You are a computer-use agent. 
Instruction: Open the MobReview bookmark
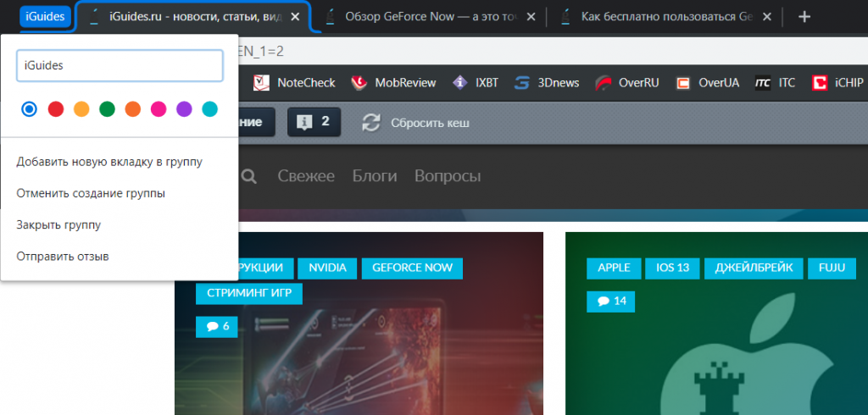point(393,83)
